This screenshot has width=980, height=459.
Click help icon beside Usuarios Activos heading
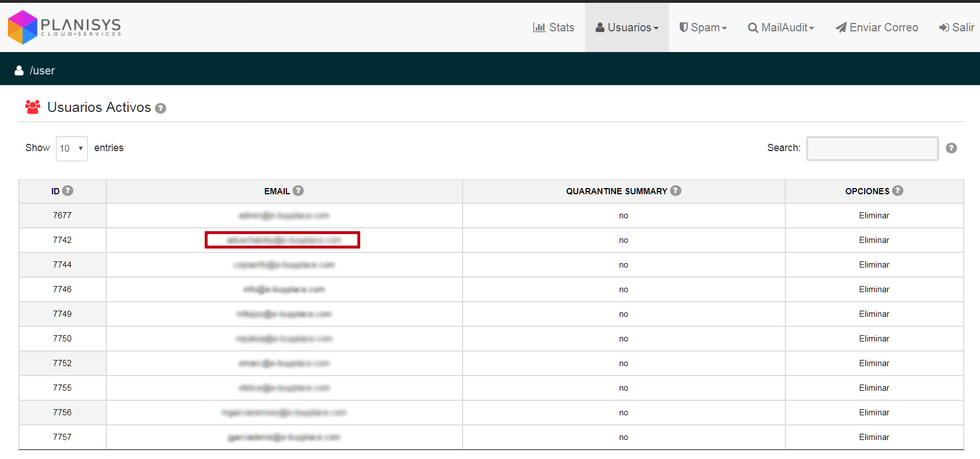click(x=161, y=109)
